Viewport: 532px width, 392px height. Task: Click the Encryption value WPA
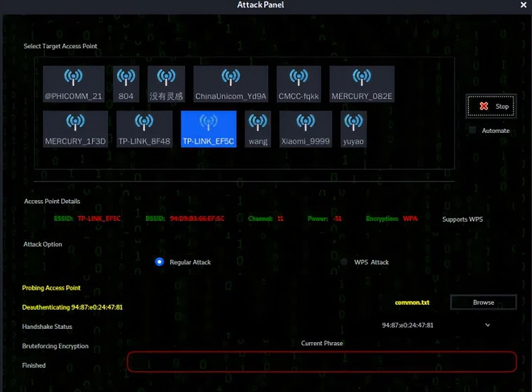click(x=410, y=218)
